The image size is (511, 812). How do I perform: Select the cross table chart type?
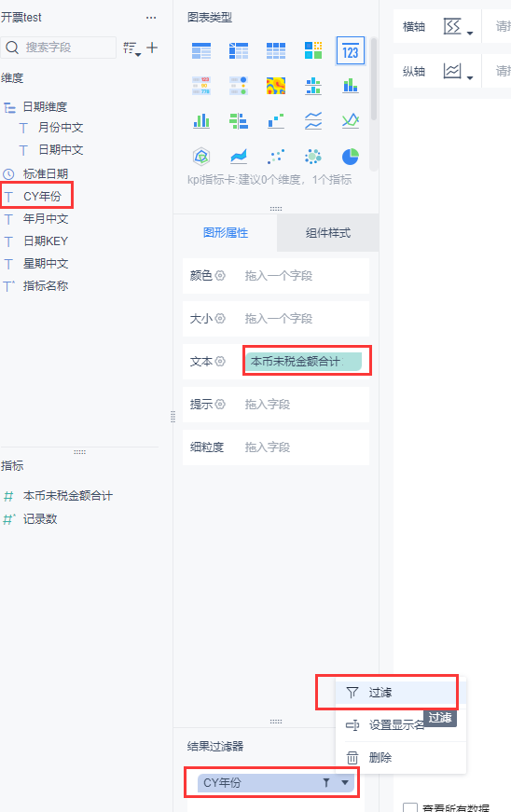239,50
